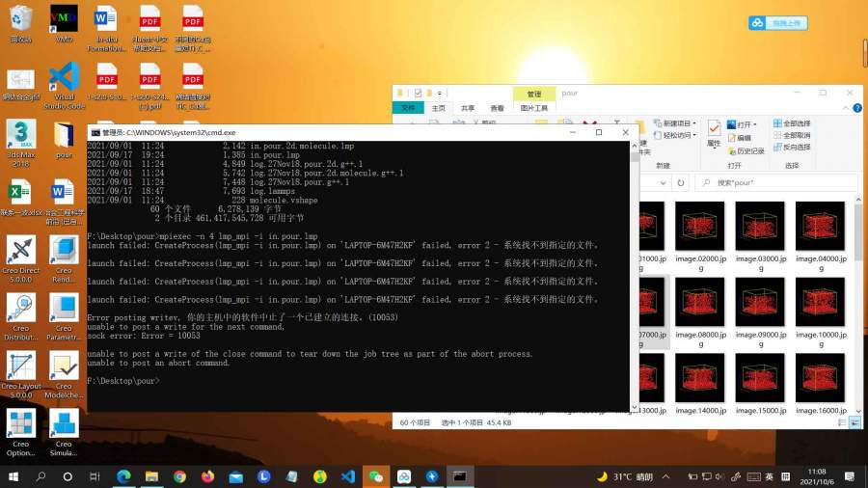Click the search "pour" input field
Viewport: 868px width, 488px height.
[781, 182]
